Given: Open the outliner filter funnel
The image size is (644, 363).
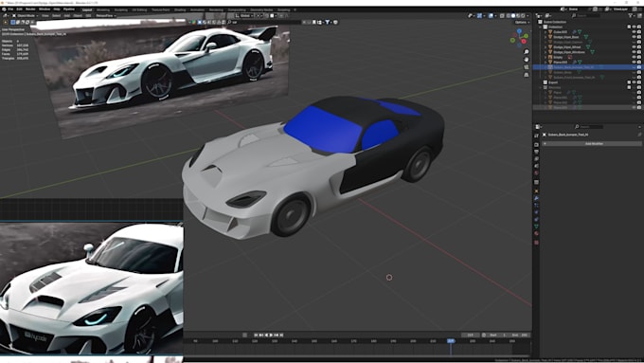Looking at the screenshot, I should click(x=631, y=15).
